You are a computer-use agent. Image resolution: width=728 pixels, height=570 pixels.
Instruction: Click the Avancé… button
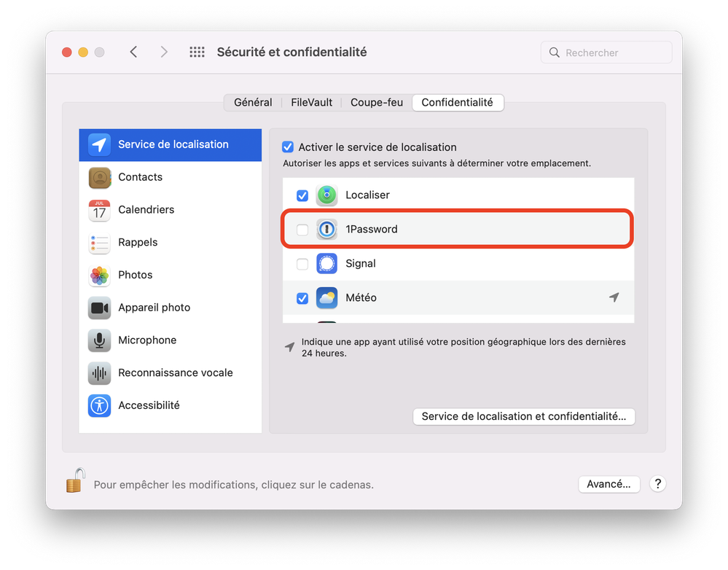608,484
